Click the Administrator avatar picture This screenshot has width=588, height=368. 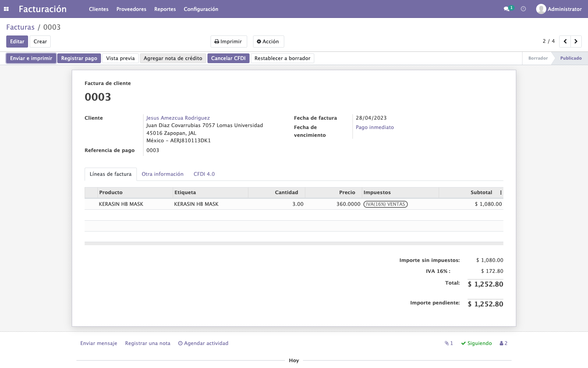click(x=541, y=9)
